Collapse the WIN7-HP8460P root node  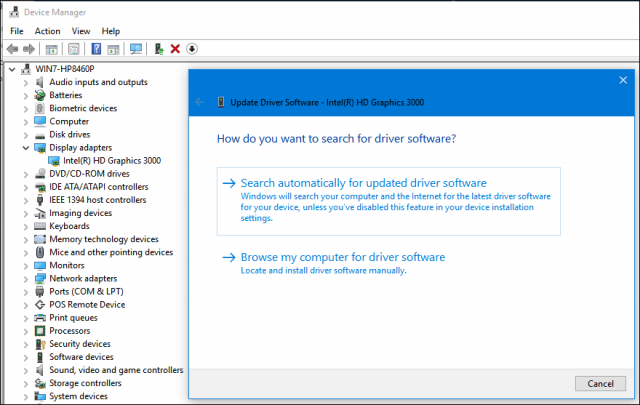pos(12,69)
